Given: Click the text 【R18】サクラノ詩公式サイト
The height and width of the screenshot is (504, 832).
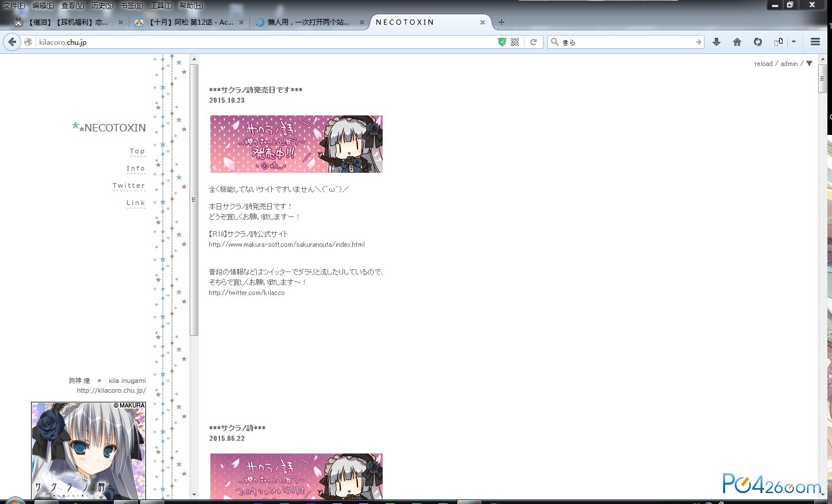Looking at the screenshot, I should pos(248,234).
